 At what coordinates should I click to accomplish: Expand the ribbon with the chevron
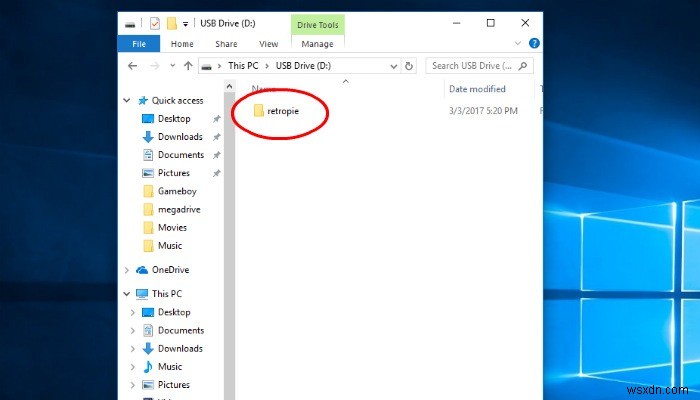518,43
